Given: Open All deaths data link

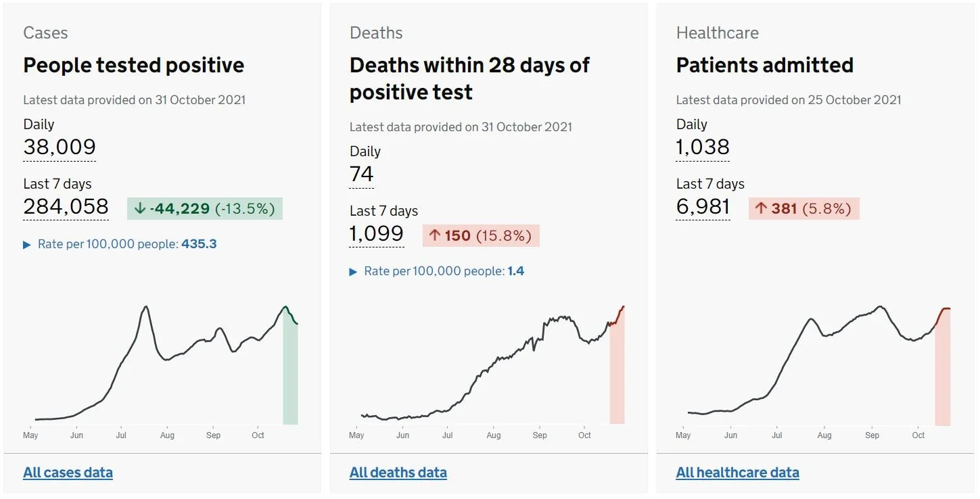Looking at the screenshot, I should 398,473.
